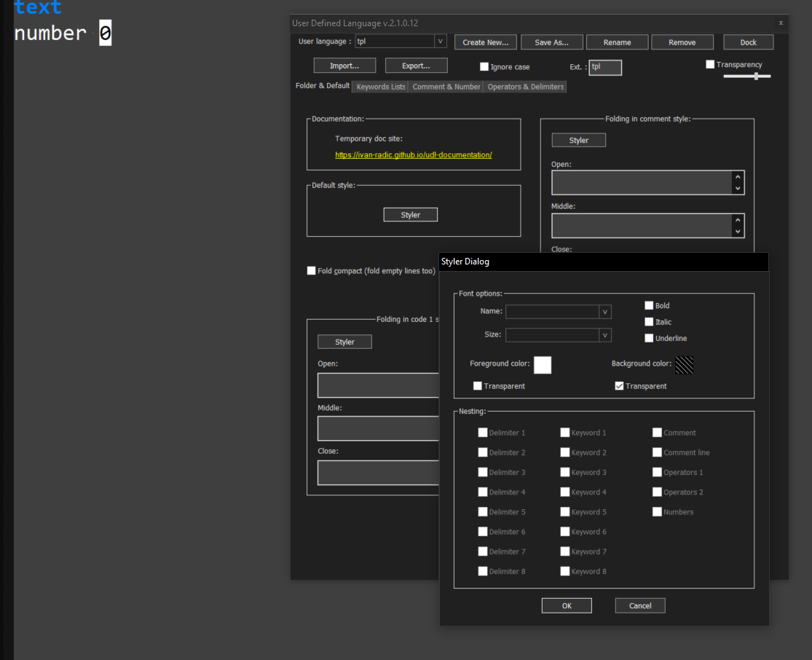
Task: Click the code 1 folding Middle field
Action: point(378,429)
